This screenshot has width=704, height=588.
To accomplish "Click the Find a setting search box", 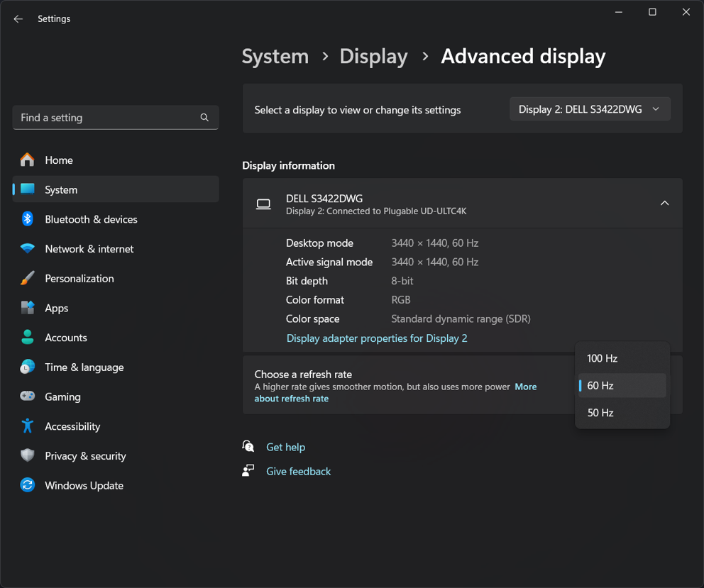I will tap(116, 117).
